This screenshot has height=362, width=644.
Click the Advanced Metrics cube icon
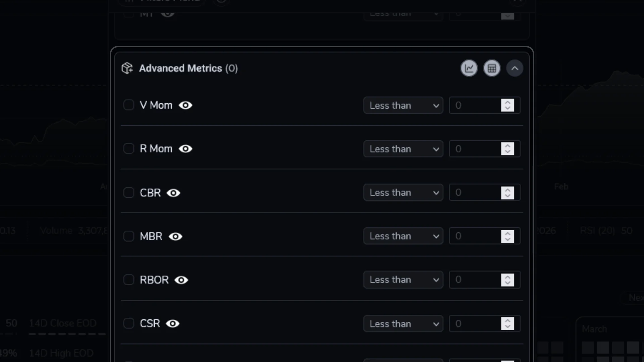(127, 68)
